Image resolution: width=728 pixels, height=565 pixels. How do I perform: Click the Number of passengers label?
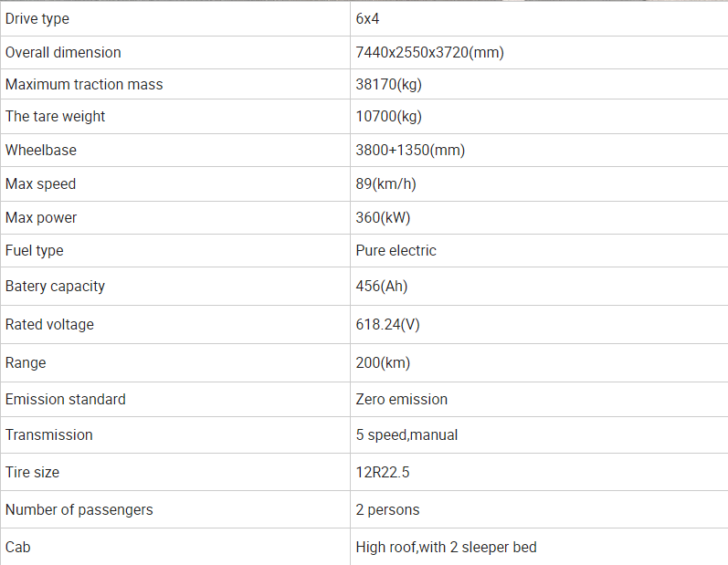79,510
